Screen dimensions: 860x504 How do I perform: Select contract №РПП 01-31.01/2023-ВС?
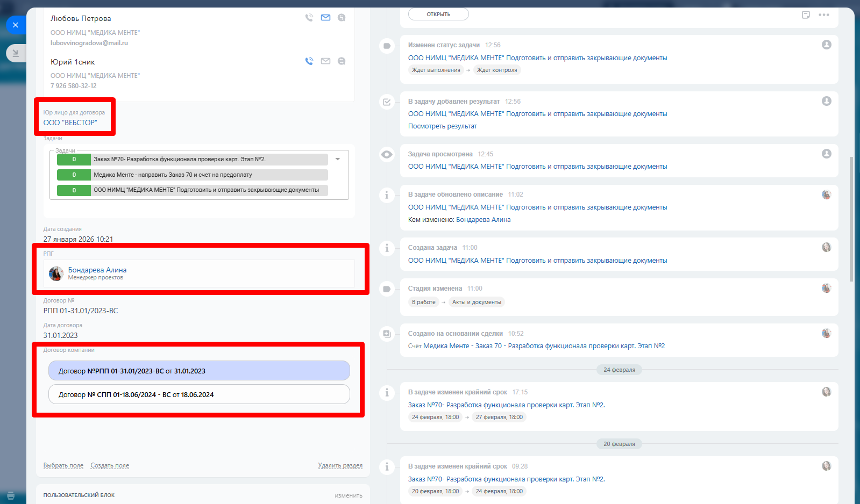click(x=199, y=371)
